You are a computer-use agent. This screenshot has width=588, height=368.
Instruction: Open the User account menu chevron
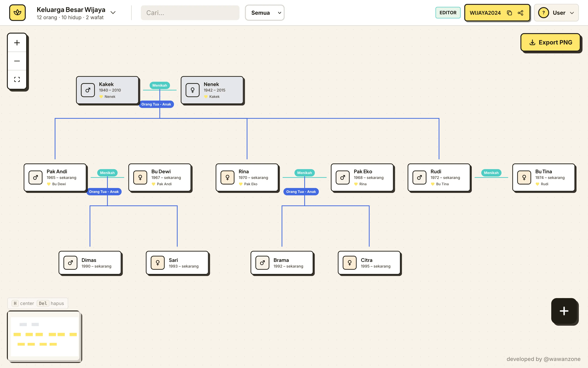click(572, 13)
